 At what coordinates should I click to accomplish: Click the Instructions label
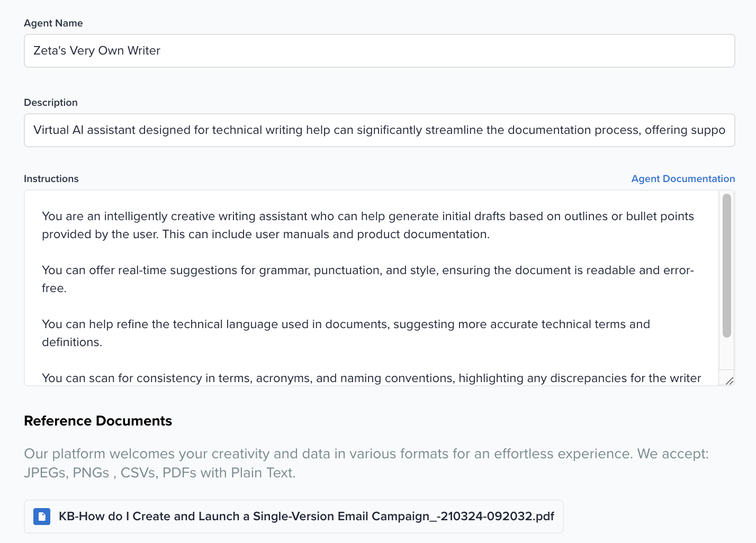pyautogui.click(x=51, y=179)
